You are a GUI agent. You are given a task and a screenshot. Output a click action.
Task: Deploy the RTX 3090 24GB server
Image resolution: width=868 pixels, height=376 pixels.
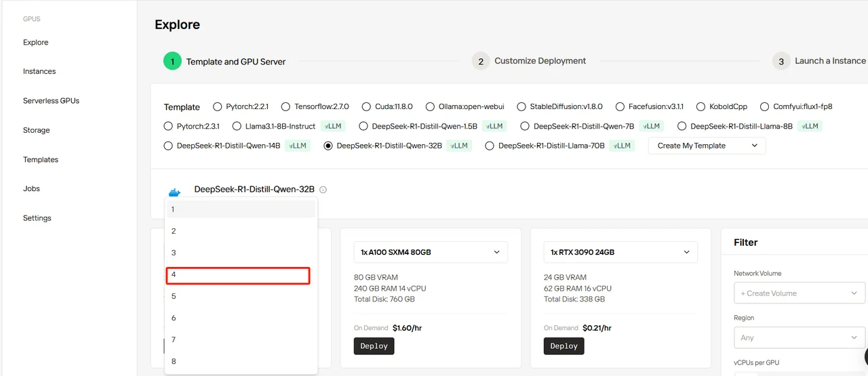click(564, 346)
